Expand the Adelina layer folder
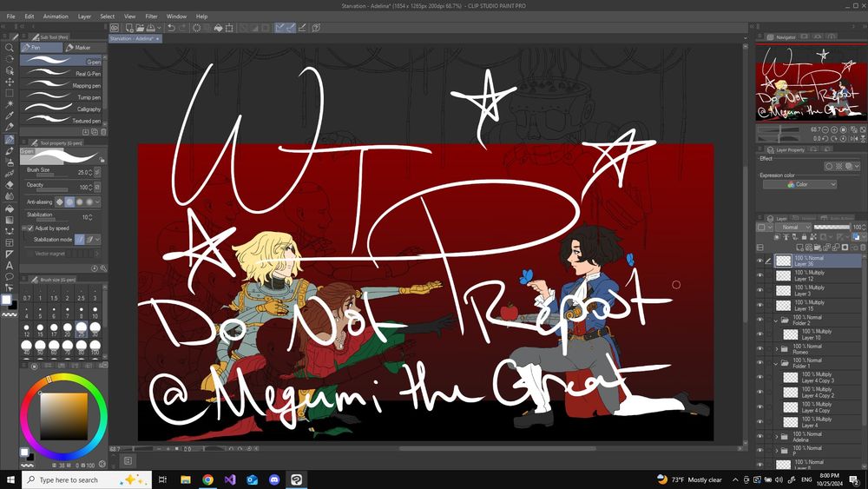 (776, 436)
